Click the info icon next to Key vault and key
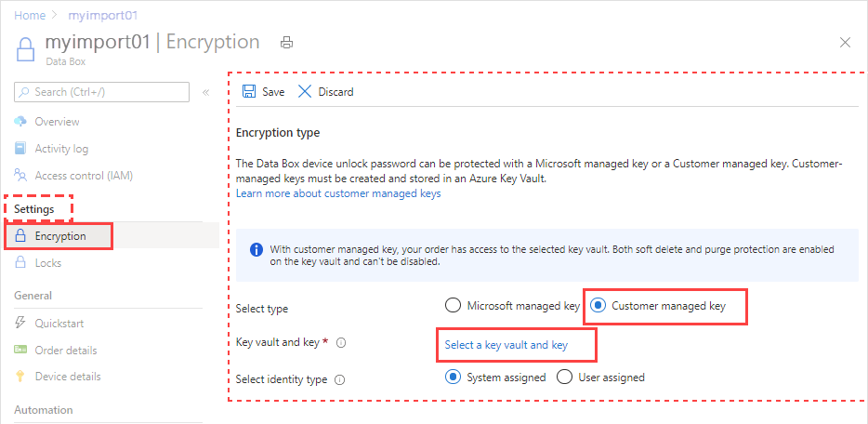Viewport: 868px width, 424px height. pos(341,342)
